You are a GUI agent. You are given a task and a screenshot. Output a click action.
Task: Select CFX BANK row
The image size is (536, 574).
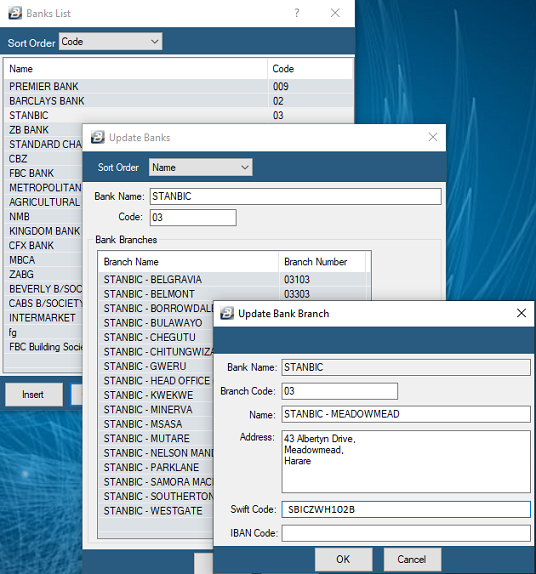pos(44,245)
